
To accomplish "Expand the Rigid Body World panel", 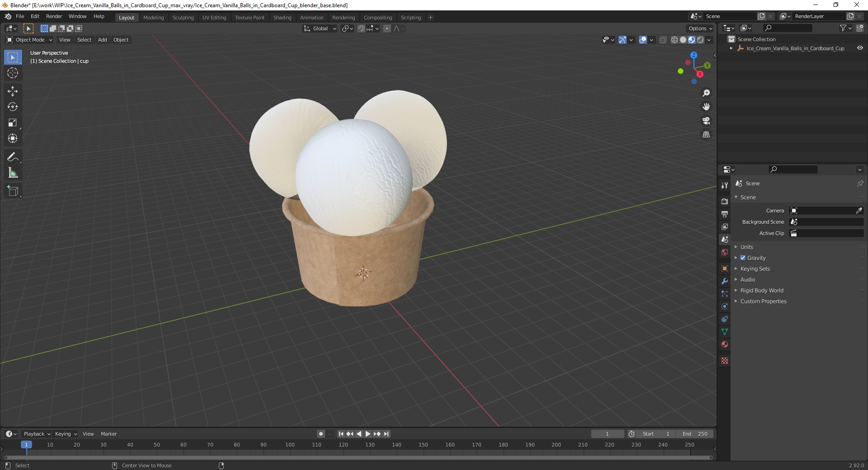I will 762,290.
